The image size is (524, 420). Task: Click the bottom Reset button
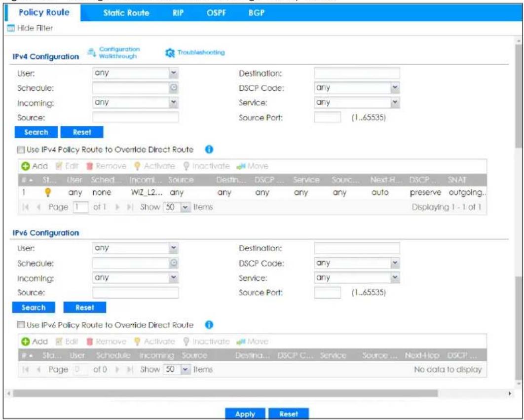pos(289,414)
